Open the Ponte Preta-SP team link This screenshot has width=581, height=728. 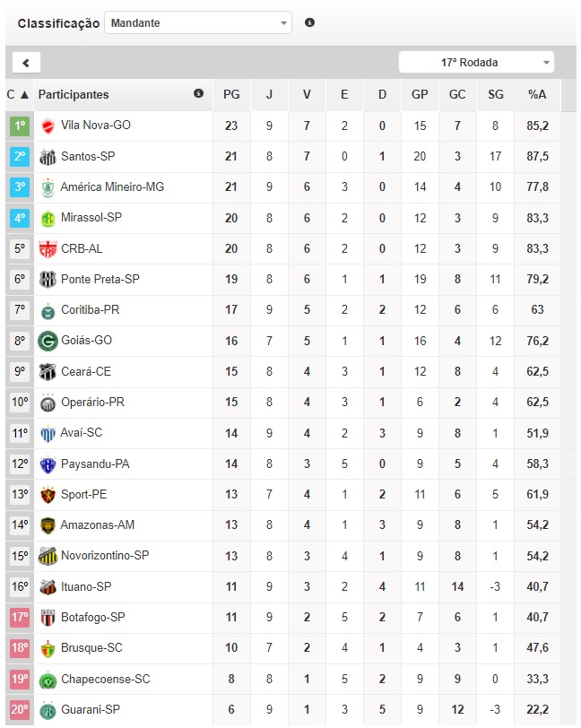point(100,280)
